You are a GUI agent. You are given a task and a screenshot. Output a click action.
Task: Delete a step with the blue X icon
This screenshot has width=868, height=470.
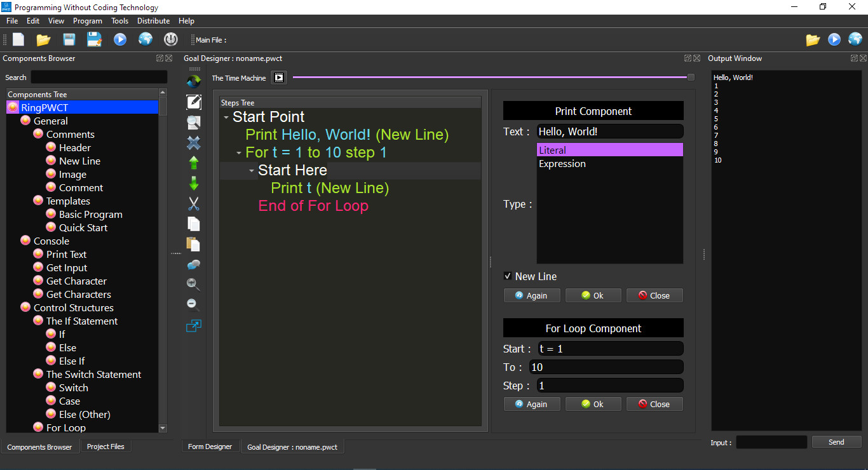(193, 142)
